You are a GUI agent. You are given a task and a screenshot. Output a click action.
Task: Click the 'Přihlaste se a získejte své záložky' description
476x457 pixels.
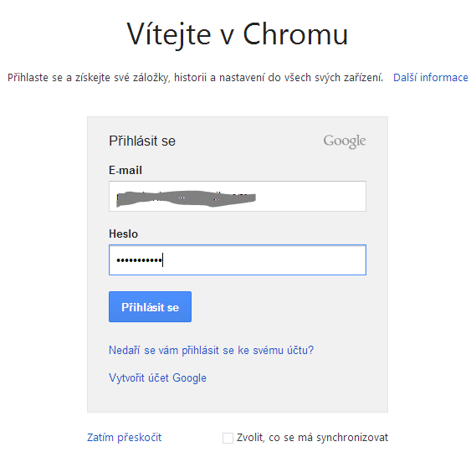195,78
